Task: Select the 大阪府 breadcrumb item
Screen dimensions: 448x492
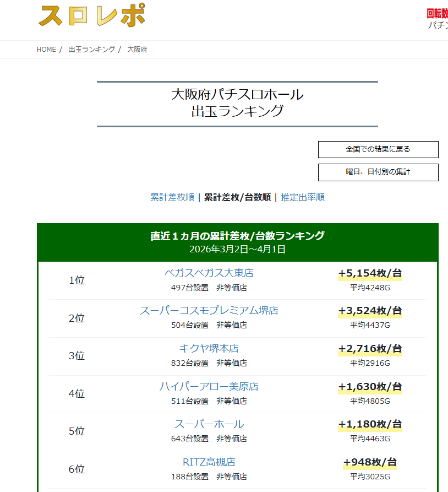Action: point(137,50)
